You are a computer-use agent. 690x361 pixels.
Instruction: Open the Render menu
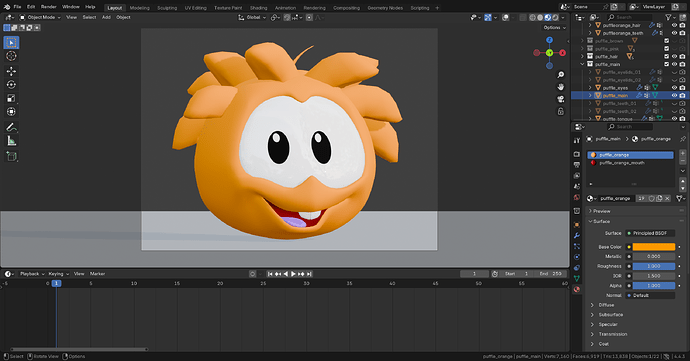(x=48, y=7)
